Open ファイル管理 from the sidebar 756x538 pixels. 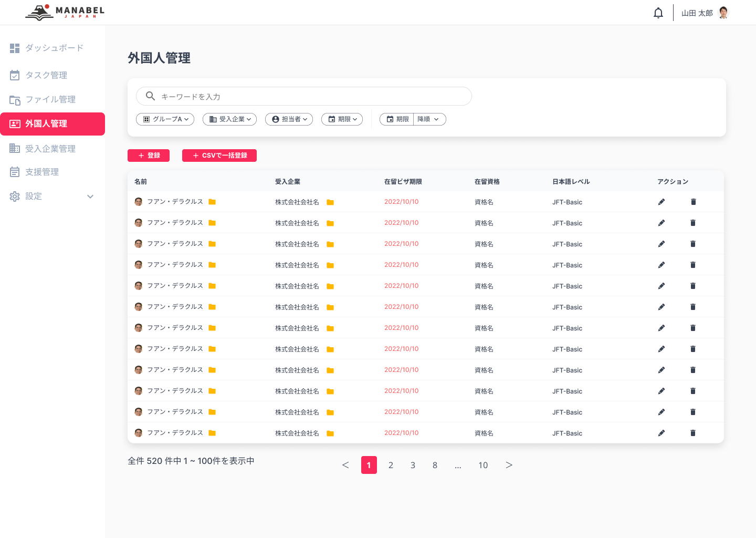click(50, 99)
